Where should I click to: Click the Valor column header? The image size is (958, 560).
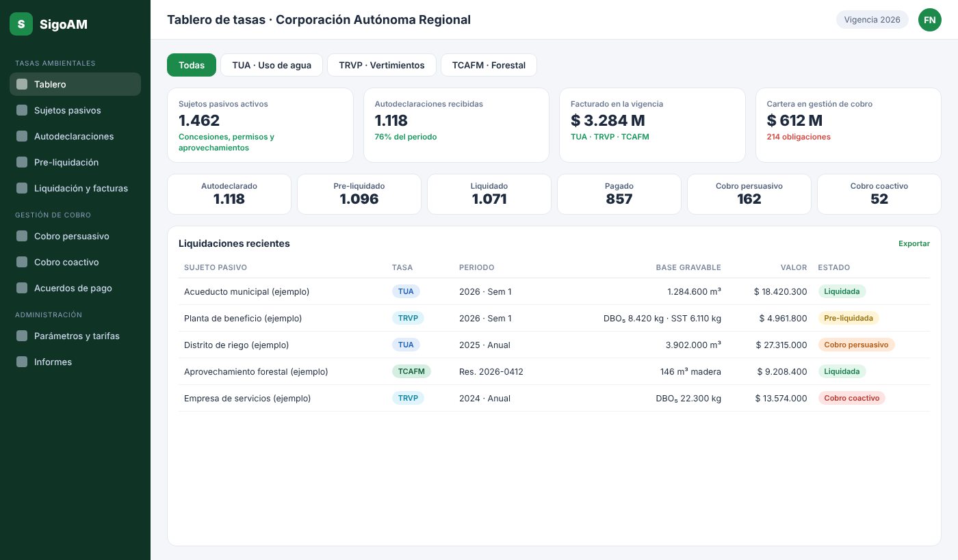(x=794, y=267)
